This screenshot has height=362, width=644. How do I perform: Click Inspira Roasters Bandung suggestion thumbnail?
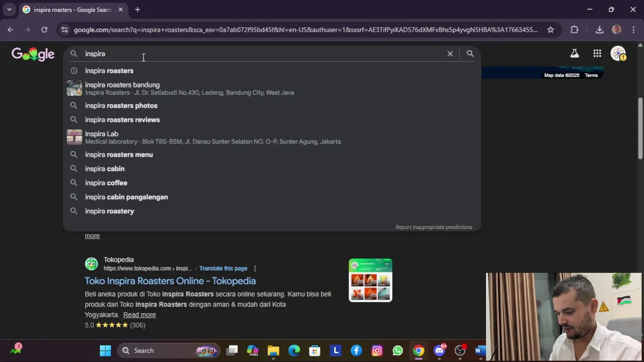74,88
